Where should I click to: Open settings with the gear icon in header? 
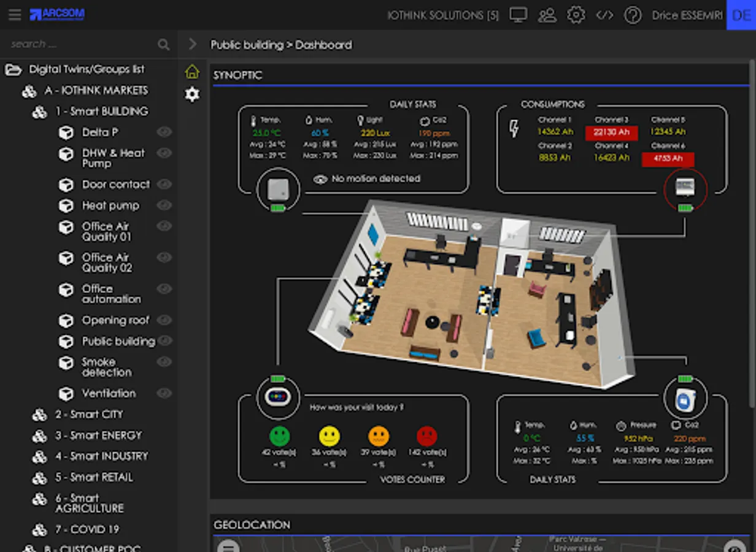(576, 15)
